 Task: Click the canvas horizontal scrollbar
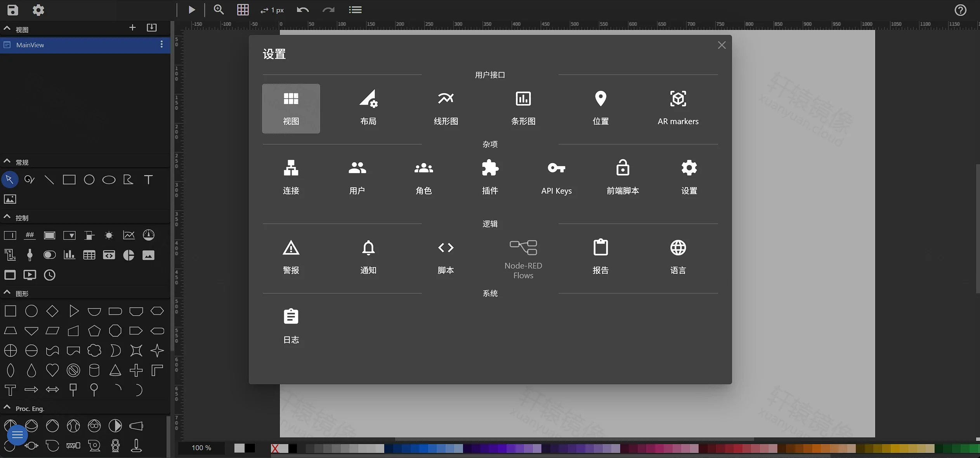pos(574,439)
